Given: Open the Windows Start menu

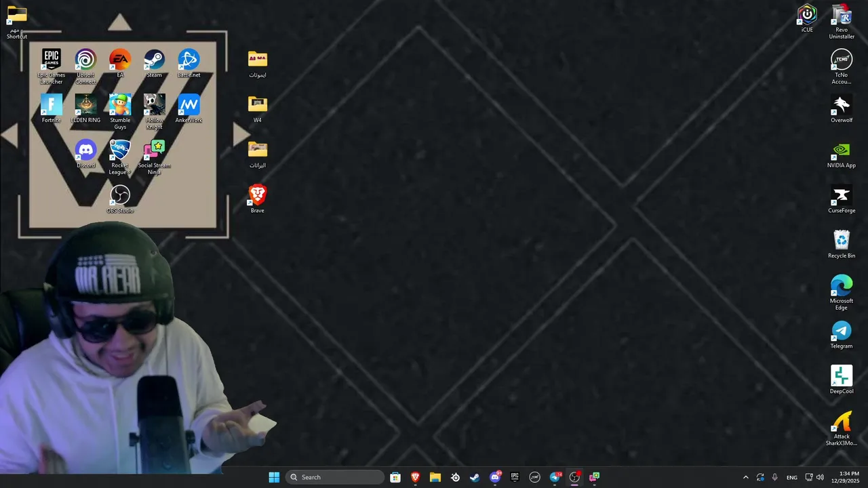Looking at the screenshot, I should tap(274, 477).
